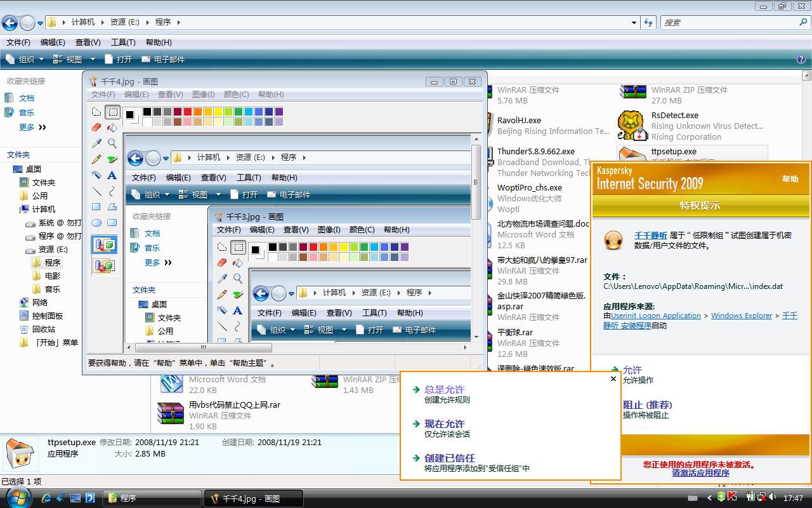
Task: Pick the red swatch in 千千4.jpg Paint palette
Action: point(188,112)
